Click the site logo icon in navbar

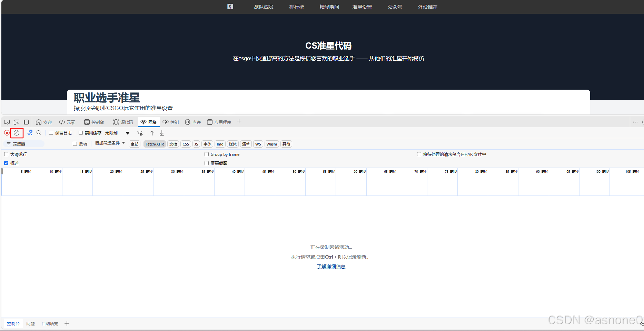coord(230,7)
